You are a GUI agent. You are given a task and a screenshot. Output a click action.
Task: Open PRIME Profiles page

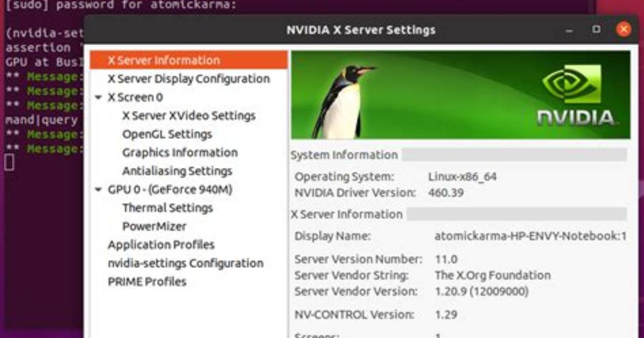tap(146, 281)
